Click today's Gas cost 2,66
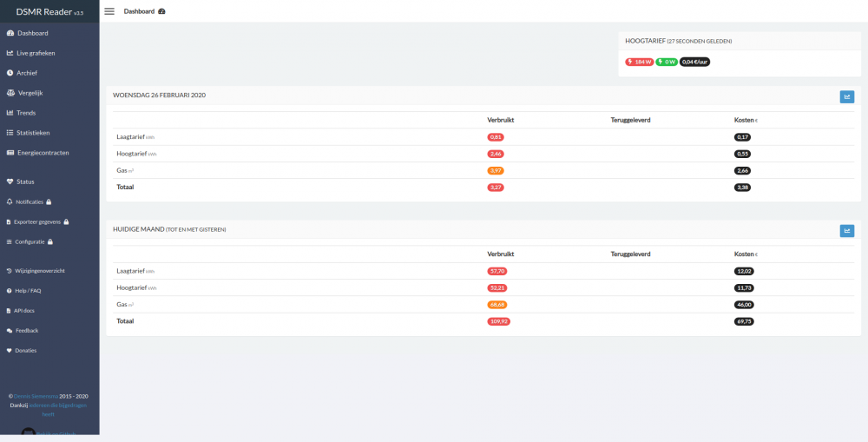Viewport: 868px width, 442px height. tap(742, 170)
